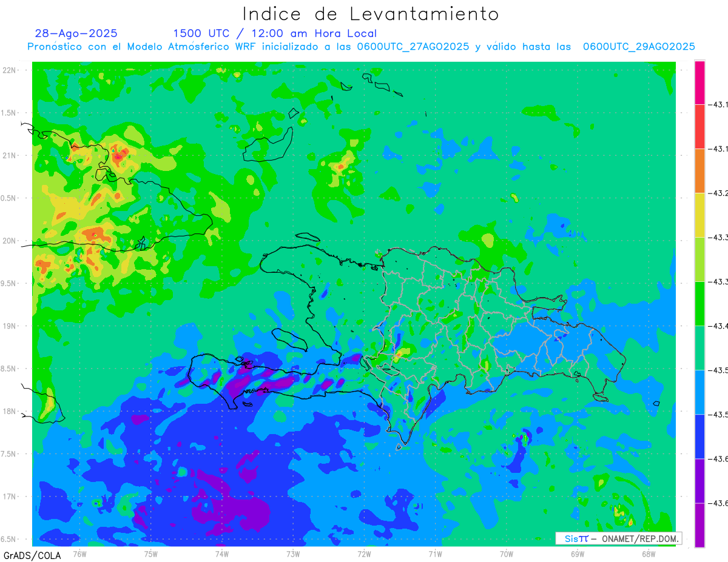The height and width of the screenshot is (562, 728).
Task: Click longitude label '70W'
Action: [x=507, y=554]
